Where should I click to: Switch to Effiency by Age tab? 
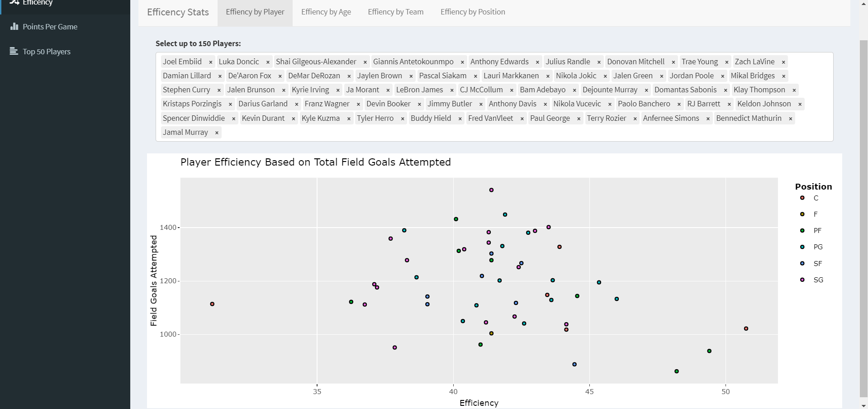point(326,12)
